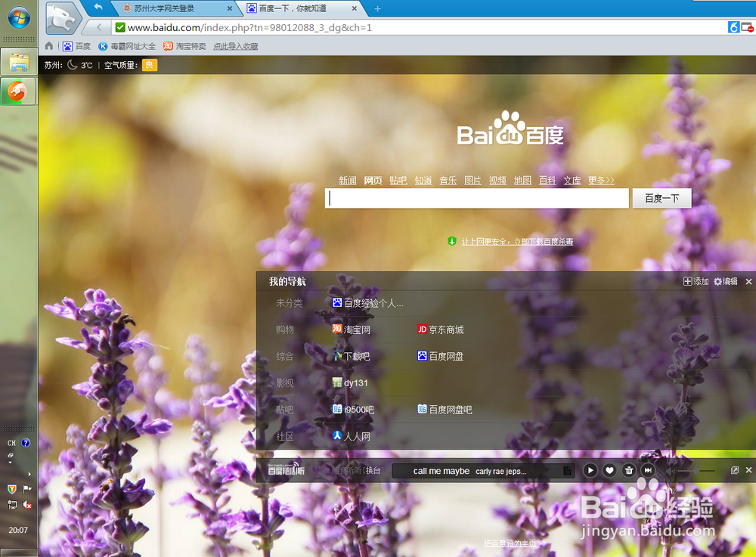This screenshot has width=756, height=557.
Task: Open i9500吧 navigation link
Action: pyautogui.click(x=353, y=410)
